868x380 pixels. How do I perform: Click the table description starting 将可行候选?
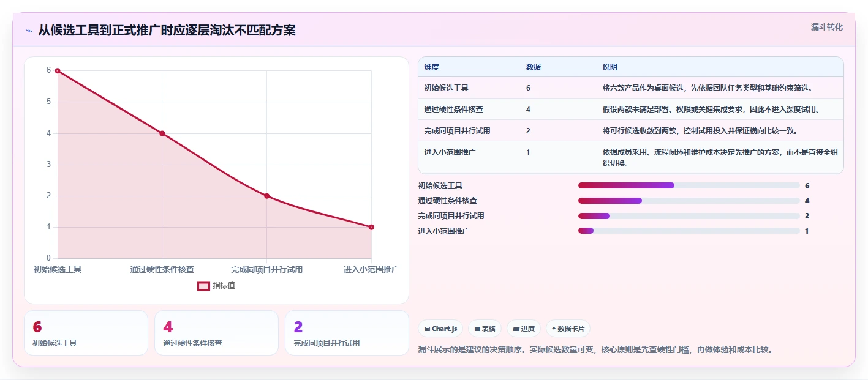tap(700, 131)
